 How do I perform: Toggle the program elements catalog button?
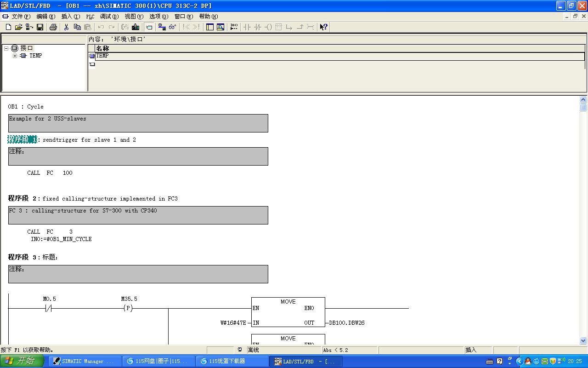[x=149, y=27]
